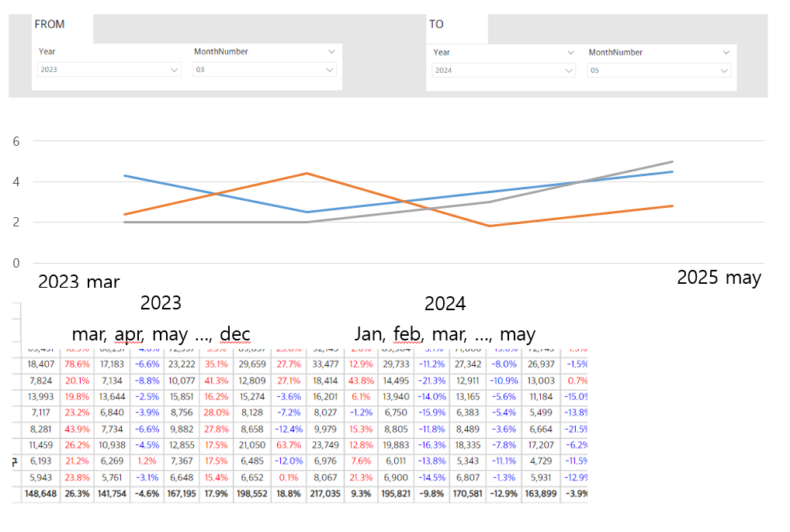Click the '2023 mar' axis label

pos(79,282)
